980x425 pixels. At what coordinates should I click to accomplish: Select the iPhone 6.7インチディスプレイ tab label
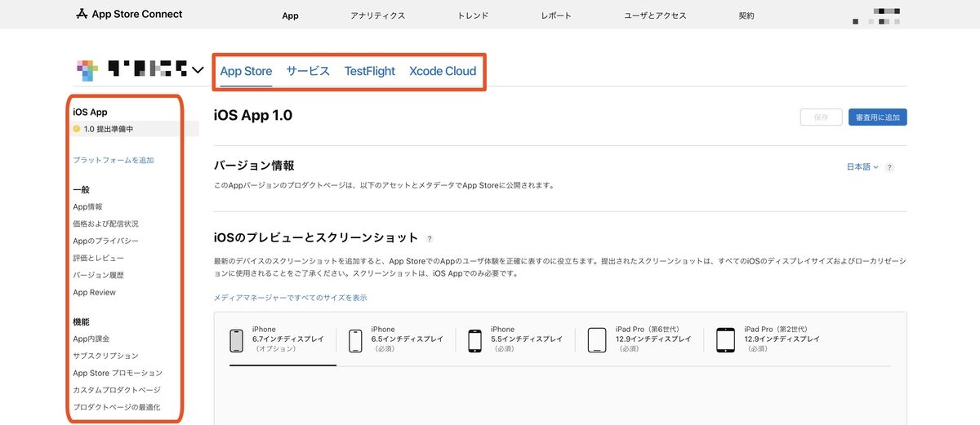287,339
